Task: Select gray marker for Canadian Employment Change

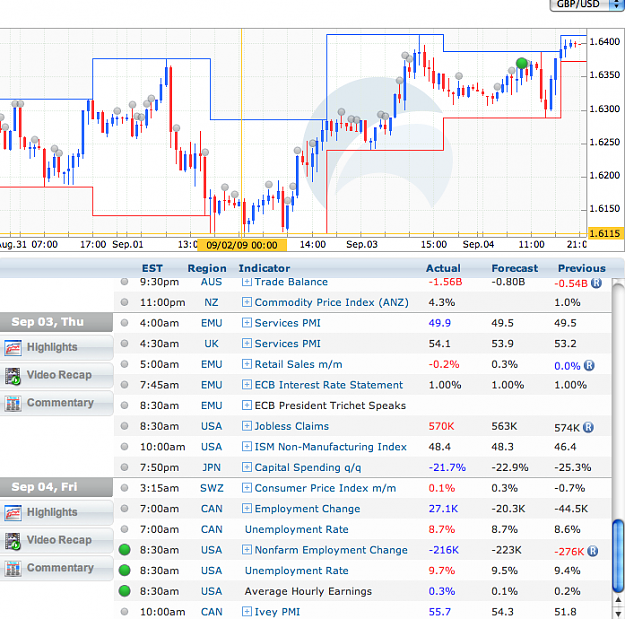Action: pos(124,509)
